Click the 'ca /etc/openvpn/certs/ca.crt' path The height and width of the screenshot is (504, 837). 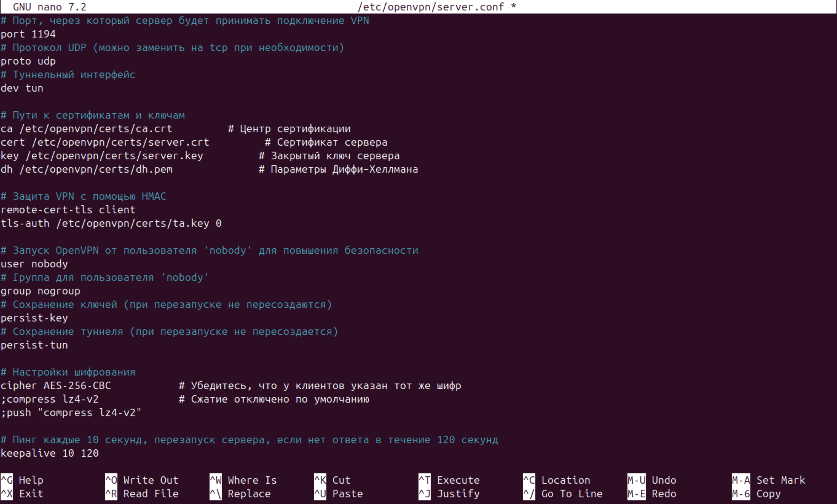[87, 129]
